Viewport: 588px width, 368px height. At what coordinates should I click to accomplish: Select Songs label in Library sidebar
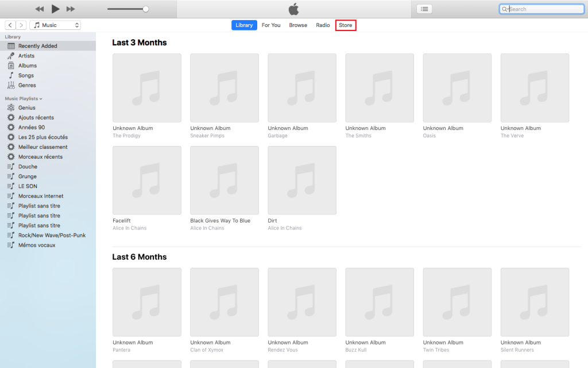pos(26,75)
